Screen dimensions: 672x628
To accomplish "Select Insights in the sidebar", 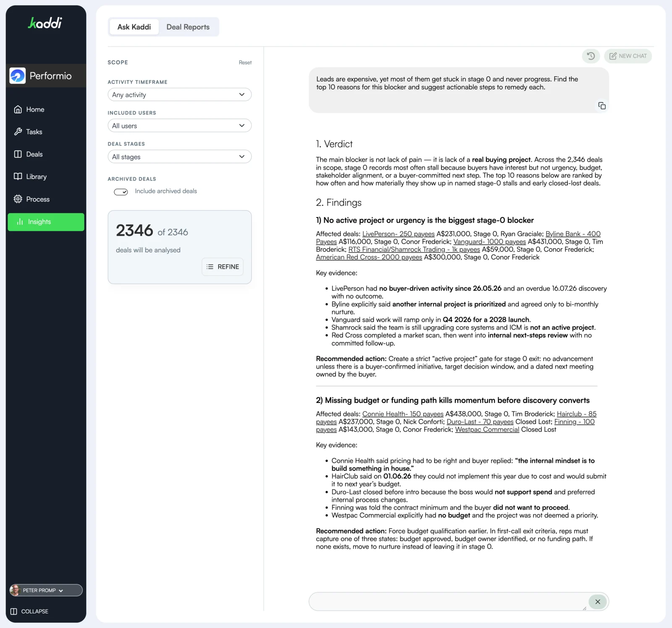I will (46, 222).
